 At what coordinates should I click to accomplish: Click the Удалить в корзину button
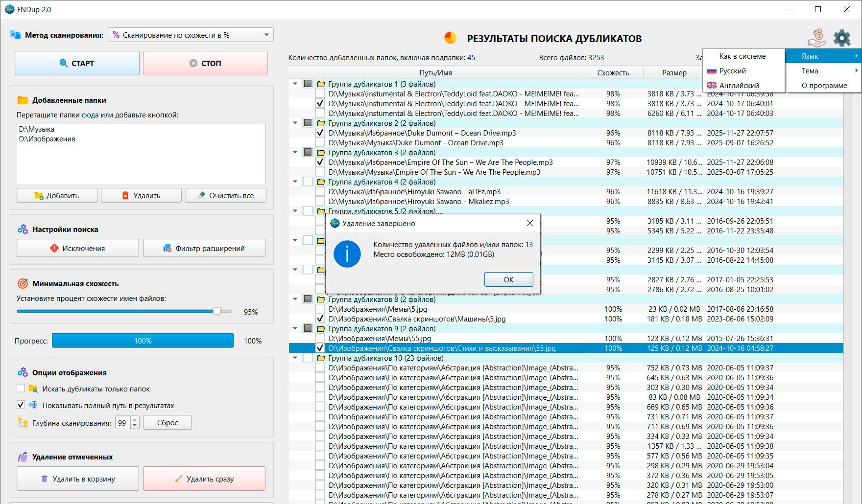tap(78, 479)
